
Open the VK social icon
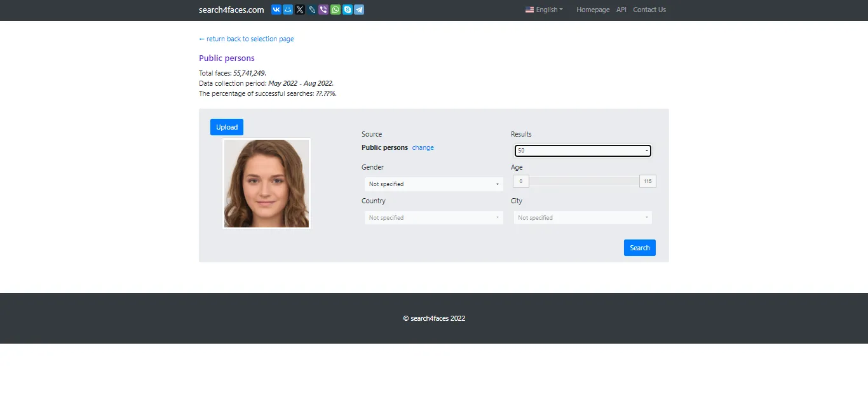click(276, 10)
